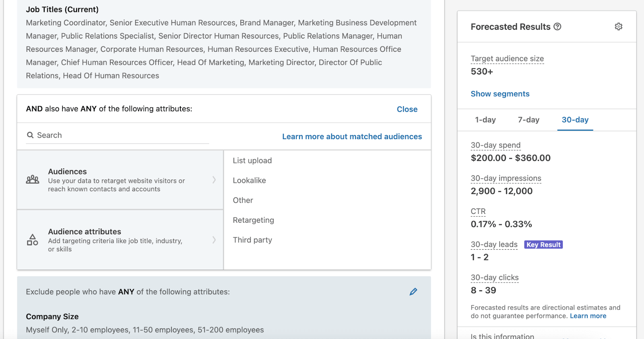Click the 530+ audience size value
Image resolution: width=644 pixels, height=339 pixels.
click(482, 72)
